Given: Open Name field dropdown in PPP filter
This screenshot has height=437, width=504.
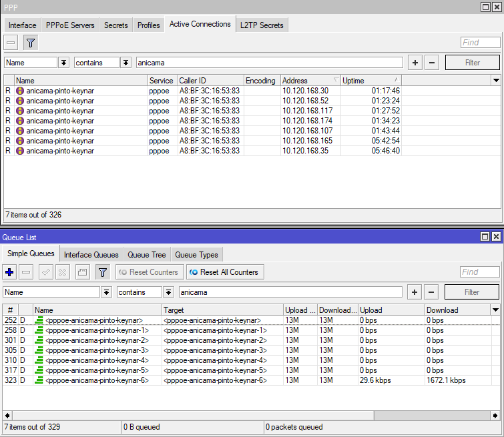Looking at the screenshot, I should tap(63, 62).
